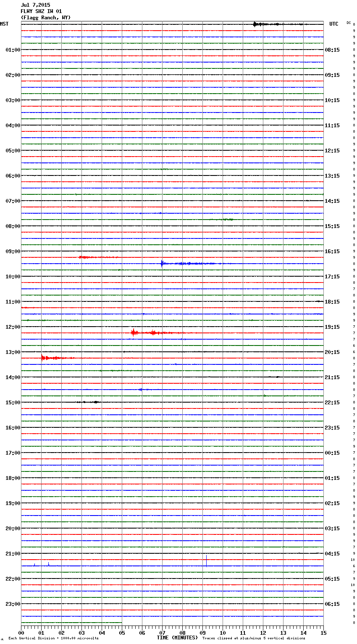Image resolution: width=357 pixels, height=644 pixels.
Task: Click the 10:15 UTC time label
Action: point(332,100)
